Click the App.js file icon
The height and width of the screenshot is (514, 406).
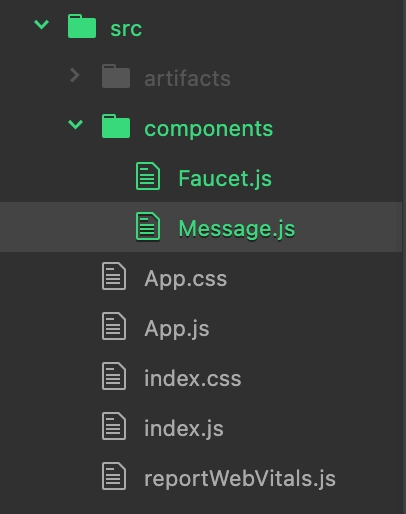click(114, 326)
